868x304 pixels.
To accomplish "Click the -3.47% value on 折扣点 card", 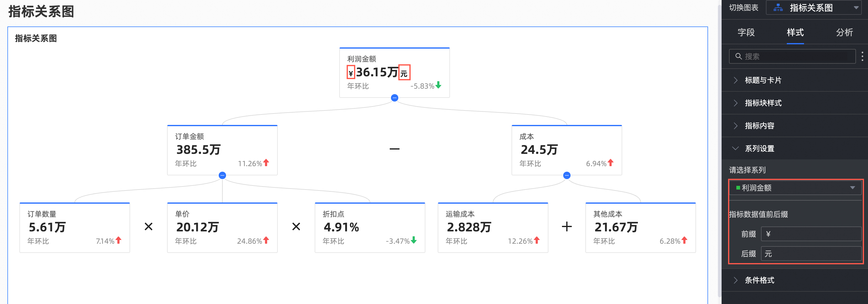I will click(x=397, y=241).
